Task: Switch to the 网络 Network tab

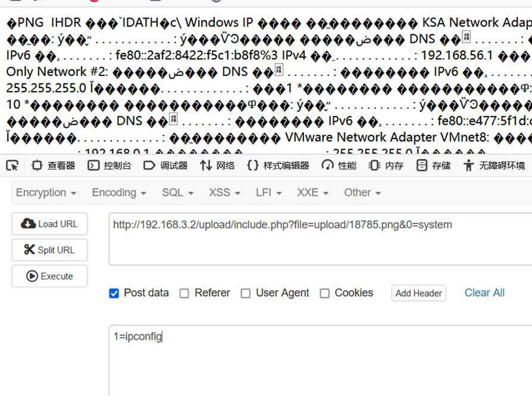Action: point(217,165)
